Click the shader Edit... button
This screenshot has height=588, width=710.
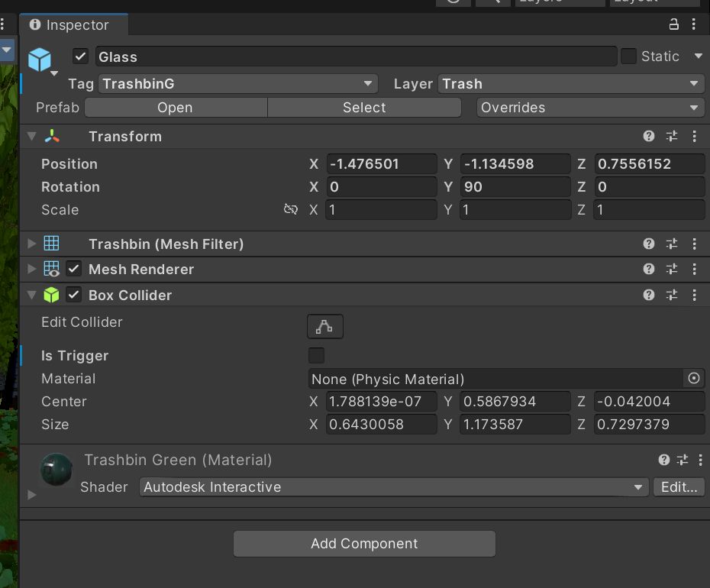(x=679, y=487)
